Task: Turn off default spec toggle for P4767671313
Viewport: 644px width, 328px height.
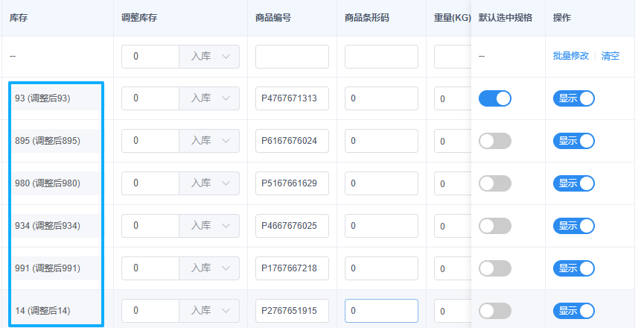Action: (x=495, y=98)
